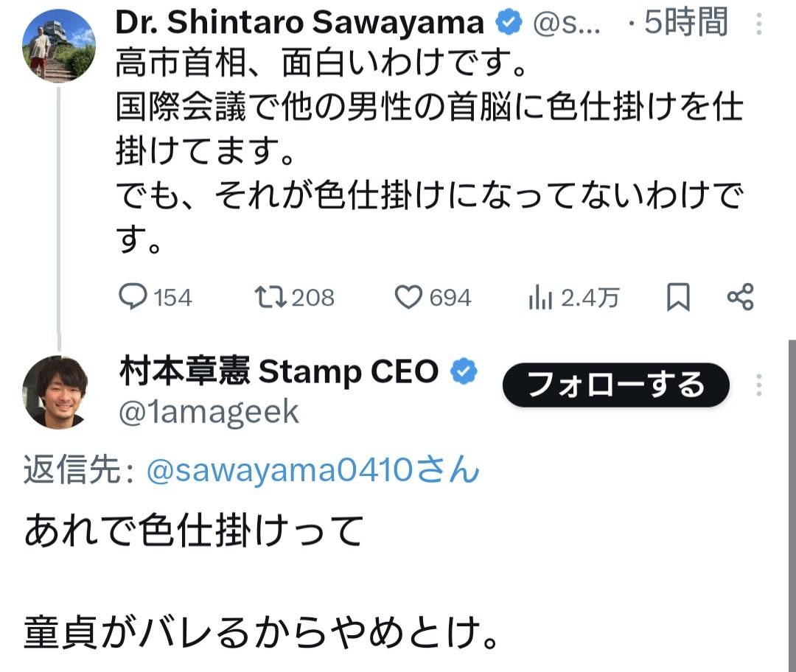Open the @1amageek handle
The image size is (796, 672).
tap(209, 413)
